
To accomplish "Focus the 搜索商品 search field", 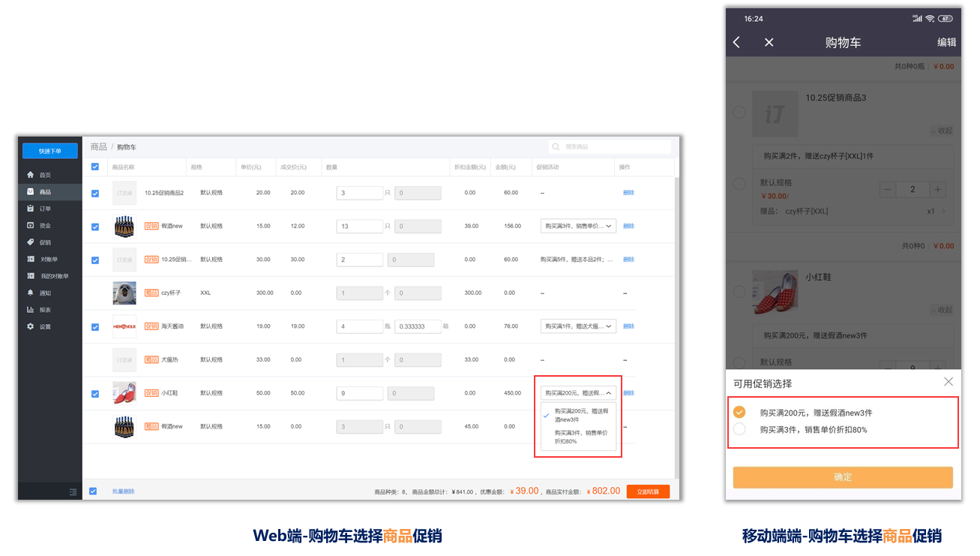I will (x=610, y=147).
